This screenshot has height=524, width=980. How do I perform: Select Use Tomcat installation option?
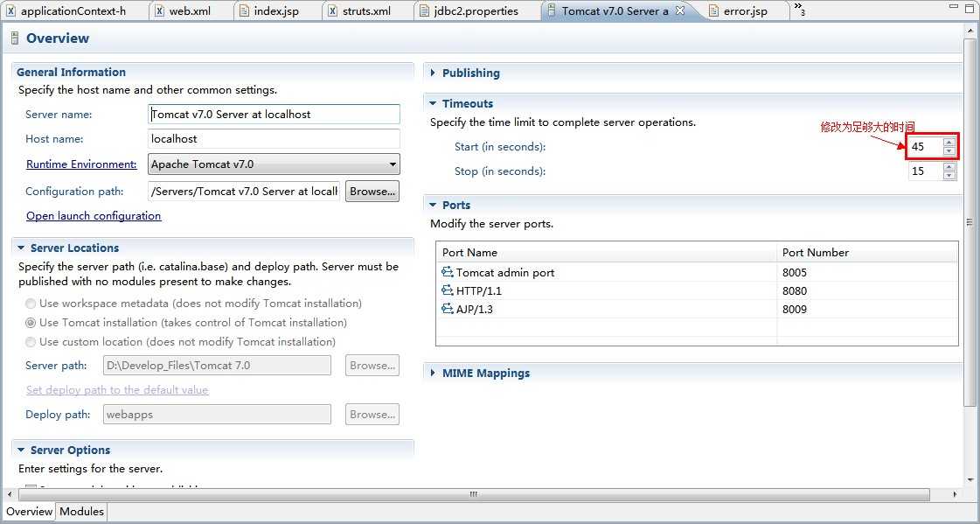[31, 324]
